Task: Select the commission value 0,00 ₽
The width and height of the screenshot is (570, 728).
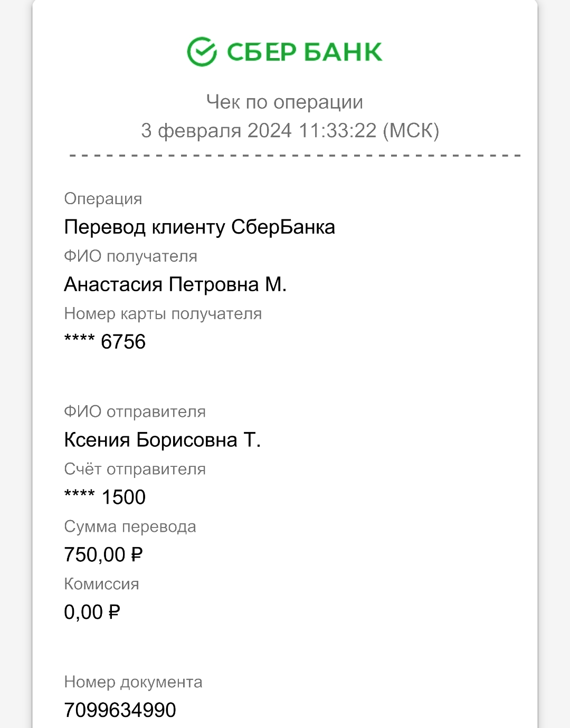Action: point(92,612)
